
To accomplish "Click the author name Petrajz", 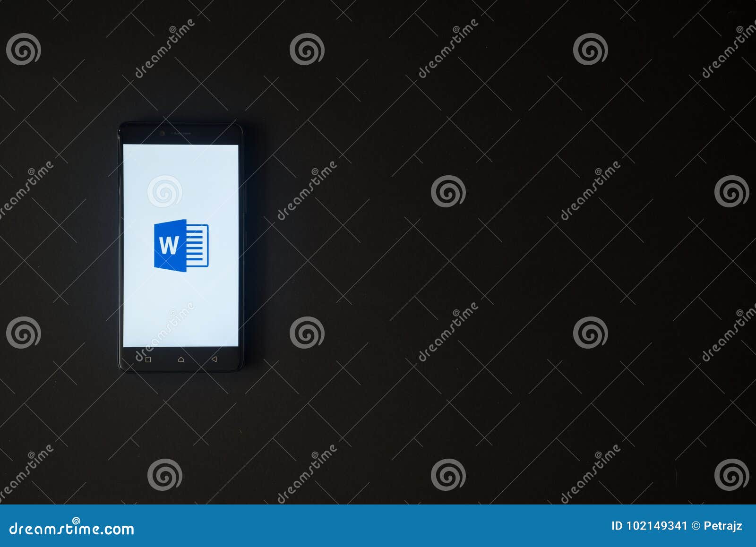I will pyautogui.click(x=723, y=526).
